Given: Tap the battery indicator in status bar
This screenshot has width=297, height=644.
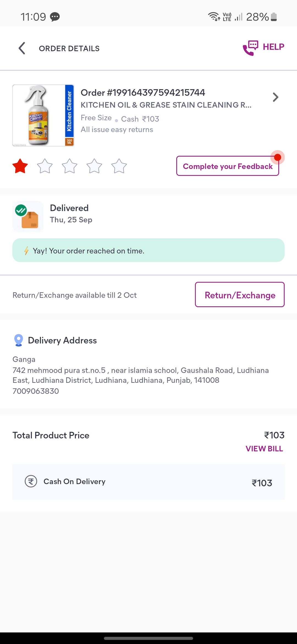Looking at the screenshot, I should point(274,17).
